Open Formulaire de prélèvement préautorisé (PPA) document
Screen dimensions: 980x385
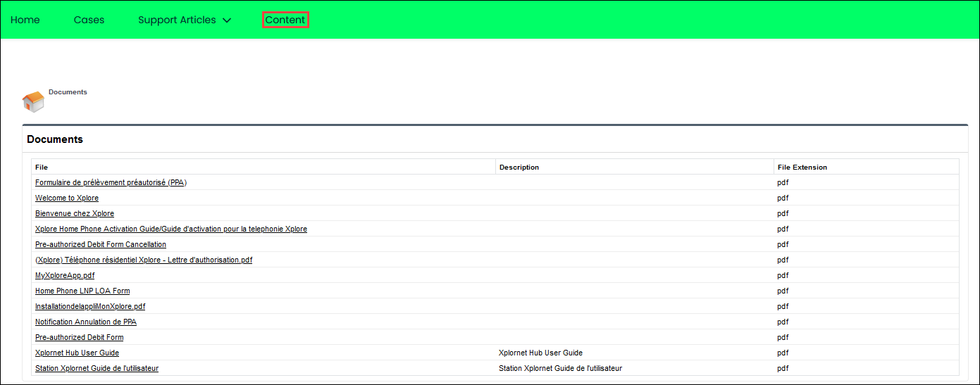[111, 182]
